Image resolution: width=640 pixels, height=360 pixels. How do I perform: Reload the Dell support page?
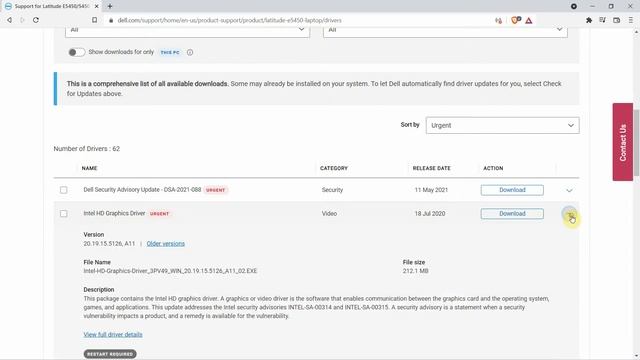point(36,20)
